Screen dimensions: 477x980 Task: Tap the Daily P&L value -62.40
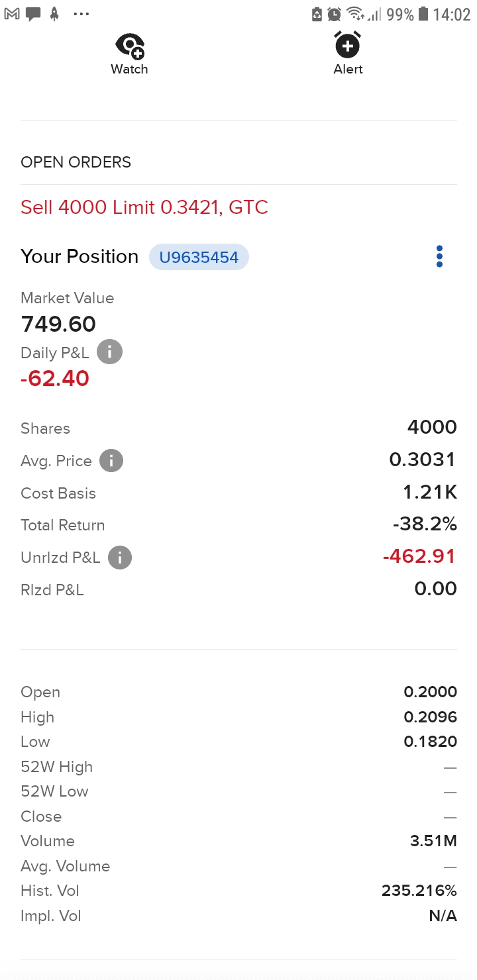[54, 379]
